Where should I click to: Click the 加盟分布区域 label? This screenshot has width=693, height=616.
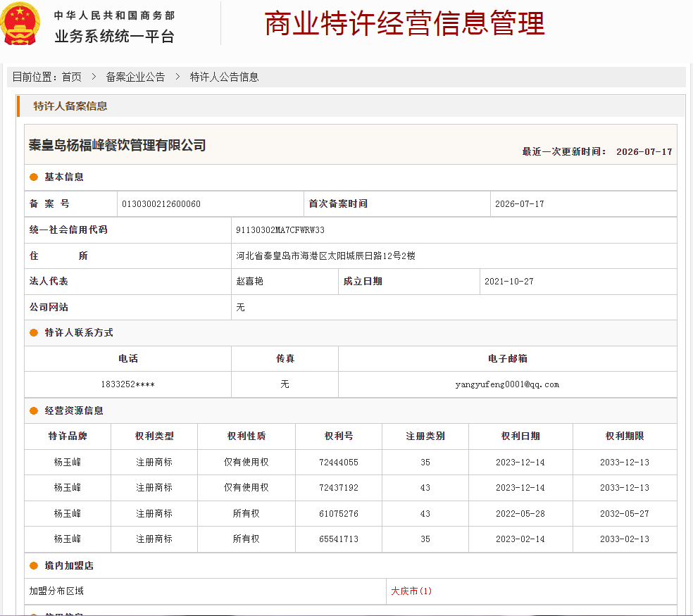pyautogui.click(x=56, y=591)
